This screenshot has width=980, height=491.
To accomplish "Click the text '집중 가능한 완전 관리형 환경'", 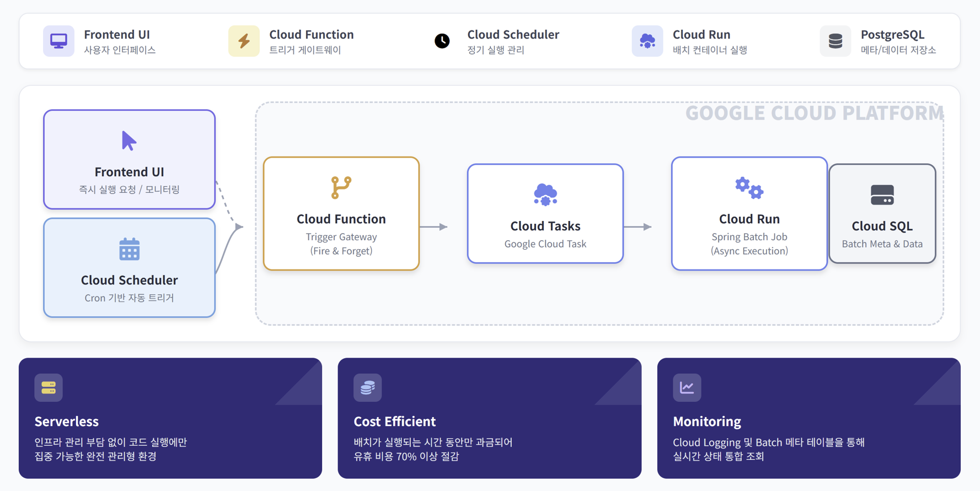I will 95,456.
